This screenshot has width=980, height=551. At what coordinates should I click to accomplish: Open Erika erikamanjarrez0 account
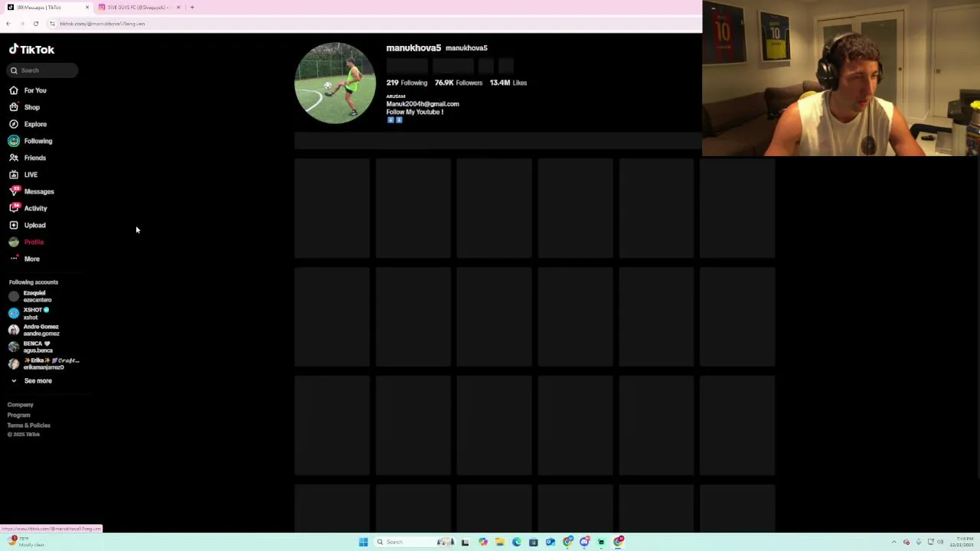point(44,364)
